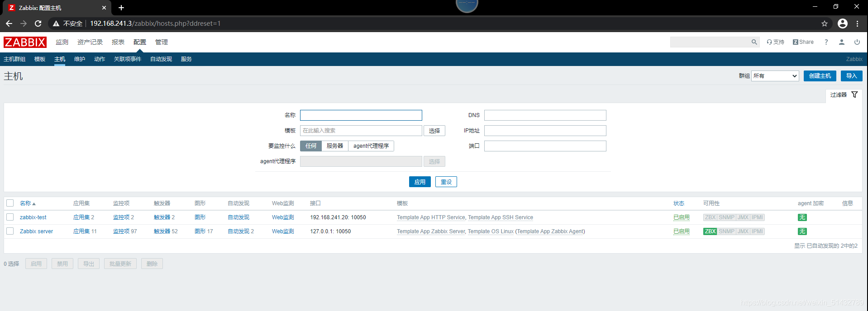Open the 群组 所有 dropdown
The height and width of the screenshot is (311, 868).
[775, 76]
